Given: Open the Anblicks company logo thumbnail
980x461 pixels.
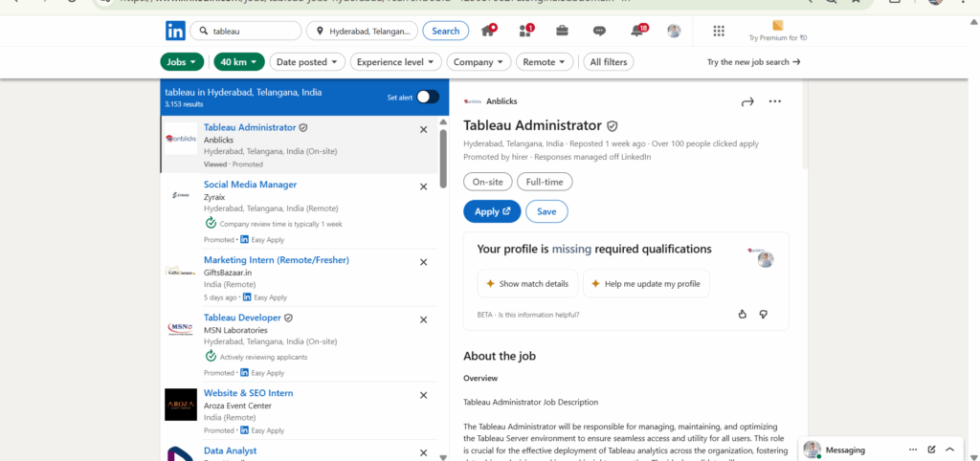Looking at the screenshot, I should pos(181,139).
